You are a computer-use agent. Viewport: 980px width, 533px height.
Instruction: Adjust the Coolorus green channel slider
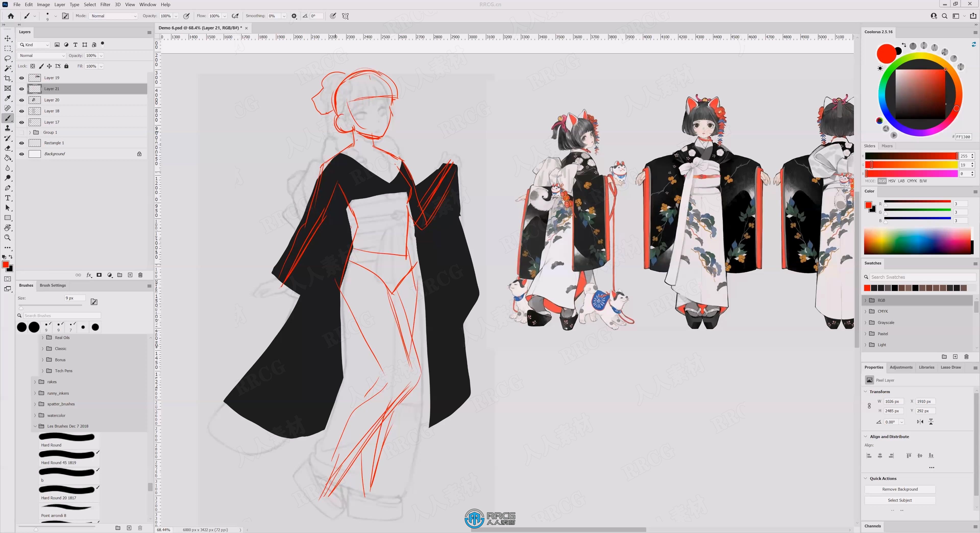[912, 165]
